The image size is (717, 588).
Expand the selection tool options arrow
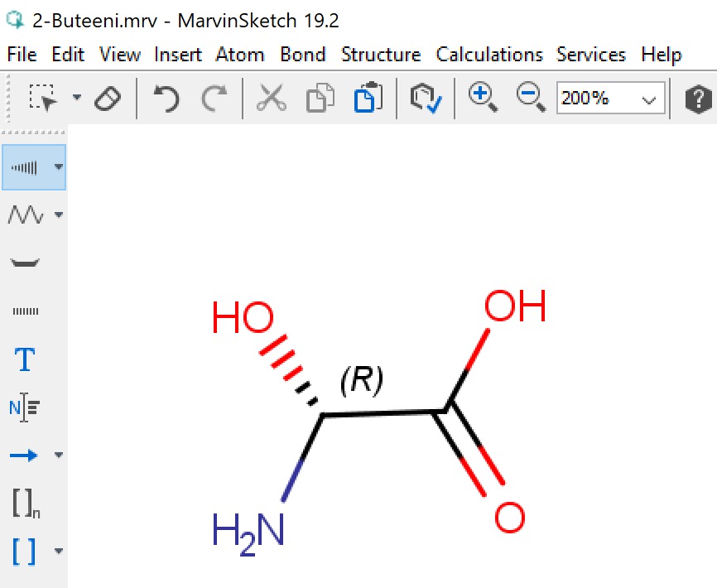77,97
